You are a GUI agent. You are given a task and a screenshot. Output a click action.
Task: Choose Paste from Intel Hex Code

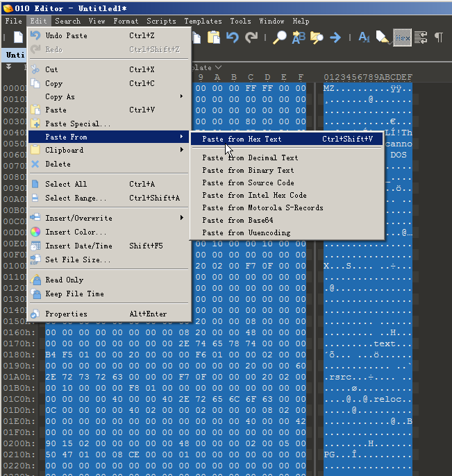pyautogui.click(x=287, y=195)
